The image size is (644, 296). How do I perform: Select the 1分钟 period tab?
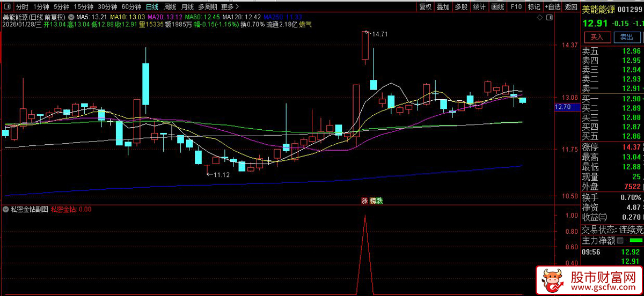[x=41, y=7]
